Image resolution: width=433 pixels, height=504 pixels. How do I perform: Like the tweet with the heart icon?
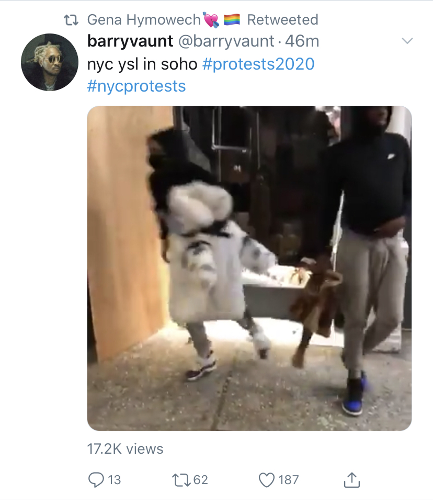pos(267,480)
